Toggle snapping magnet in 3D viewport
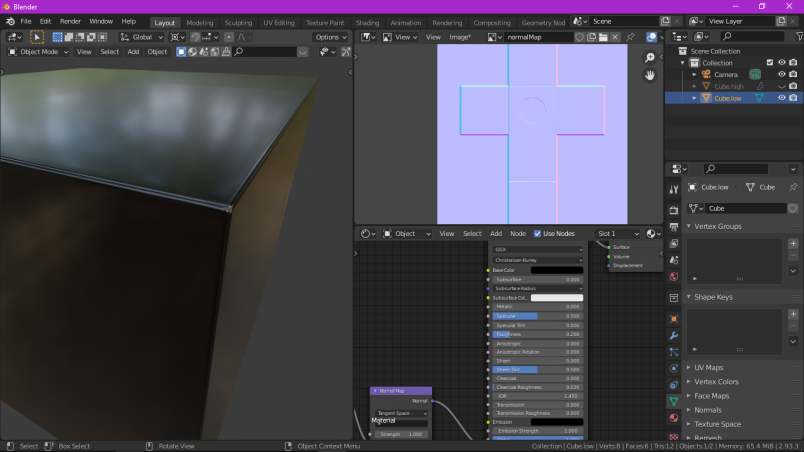 click(195, 37)
